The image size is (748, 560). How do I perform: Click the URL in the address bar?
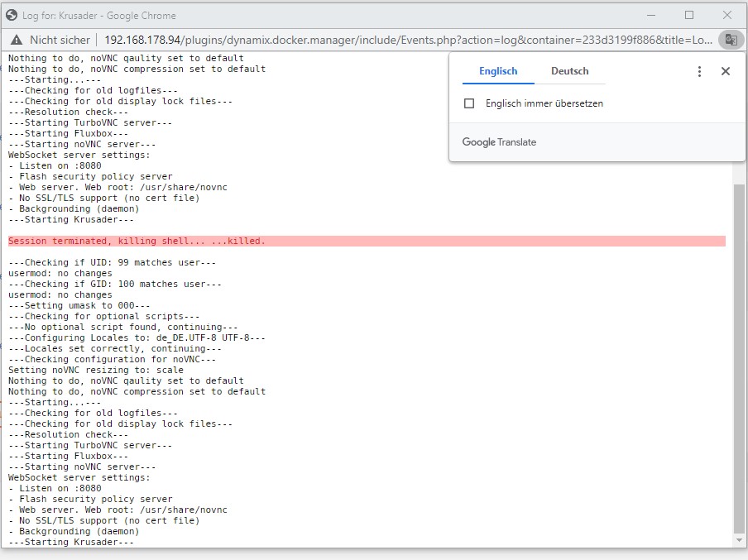tap(409, 40)
